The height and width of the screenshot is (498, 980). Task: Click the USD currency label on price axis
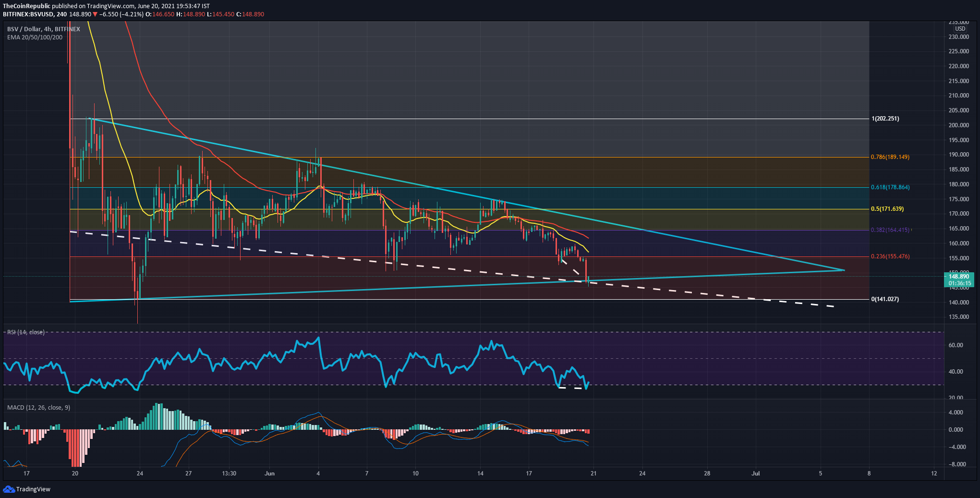tap(960, 29)
